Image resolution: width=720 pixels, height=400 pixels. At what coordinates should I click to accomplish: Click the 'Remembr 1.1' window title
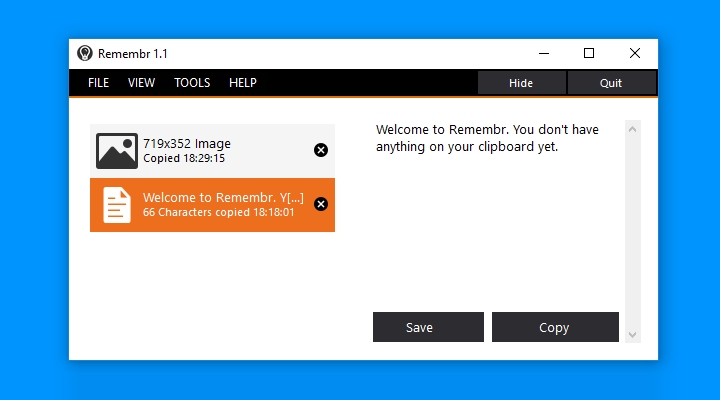(x=133, y=54)
